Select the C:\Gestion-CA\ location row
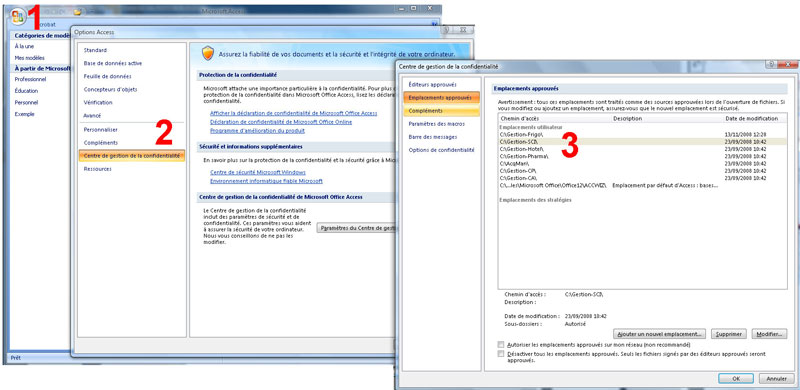This screenshot has width=800, height=390. point(643,178)
